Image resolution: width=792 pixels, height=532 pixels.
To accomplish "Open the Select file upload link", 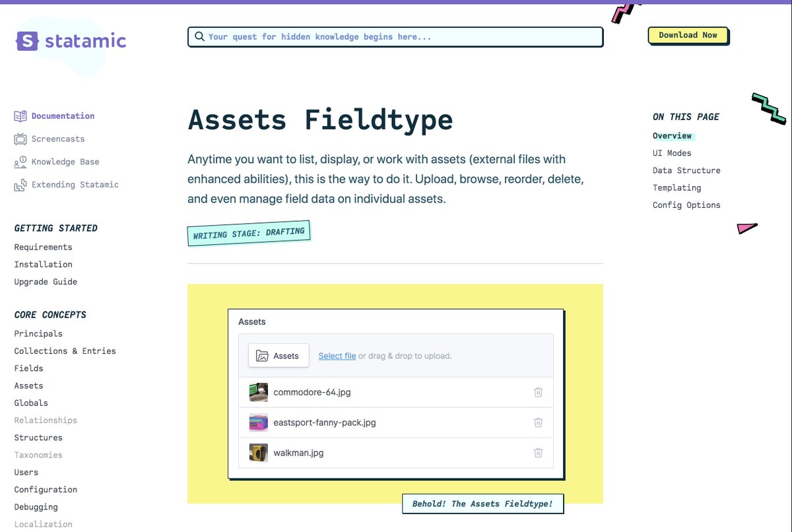I will click(x=337, y=355).
